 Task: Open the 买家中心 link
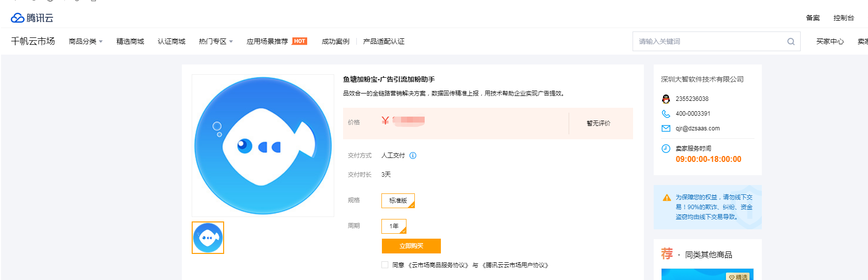click(x=830, y=41)
